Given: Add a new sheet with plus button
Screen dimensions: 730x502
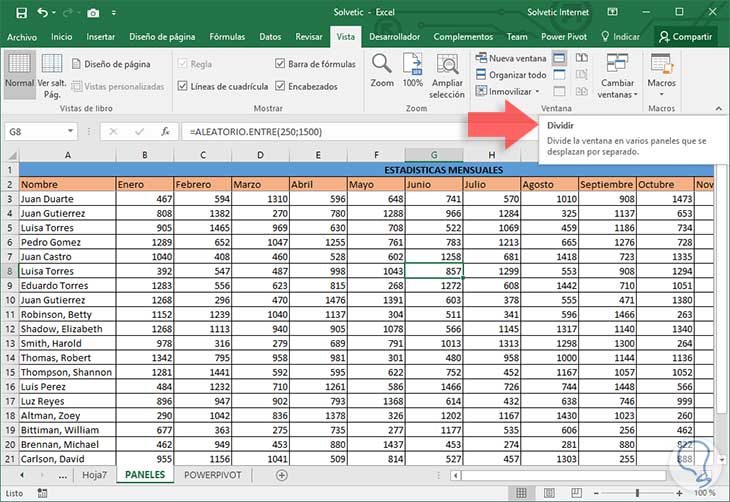Looking at the screenshot, I should 282,475.
